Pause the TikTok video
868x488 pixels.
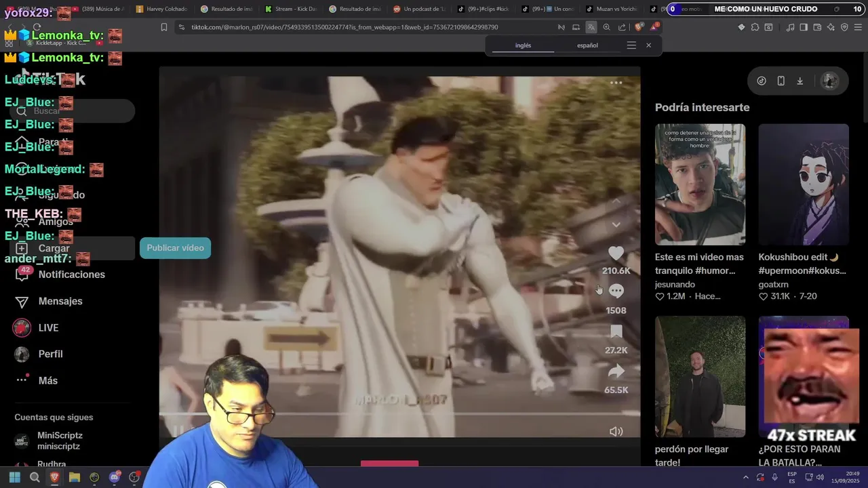178,431
